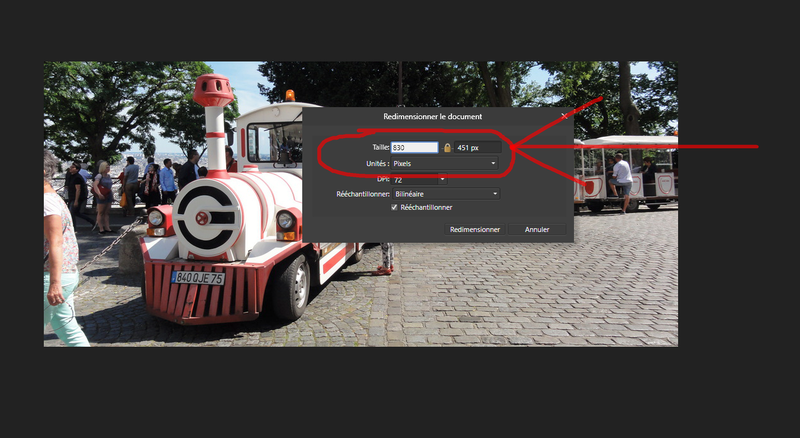Click the DPI value field showing 72
Image resolution: width=800 pixels, height=438 pixels.
coord(414,180)
